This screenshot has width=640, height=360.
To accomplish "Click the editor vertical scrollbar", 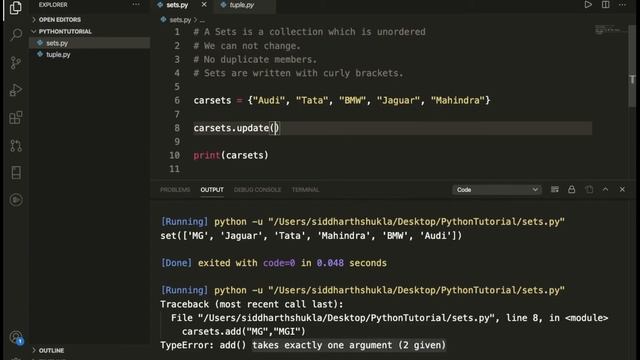I will pyautogui.click(x=632, y=67).
